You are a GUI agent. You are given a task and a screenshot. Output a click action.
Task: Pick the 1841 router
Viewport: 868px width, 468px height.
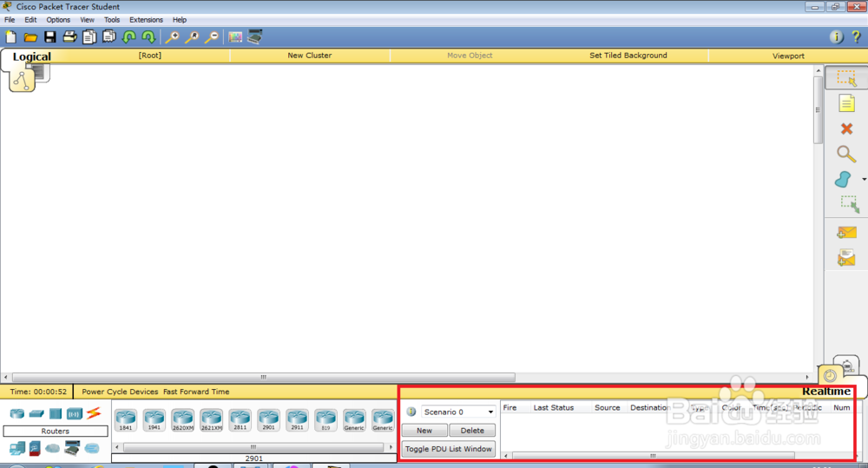pyautogui.click(x=126, y=420)
